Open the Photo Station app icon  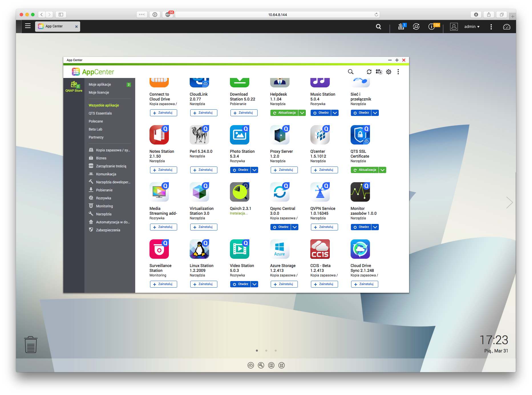coord(240,135)
